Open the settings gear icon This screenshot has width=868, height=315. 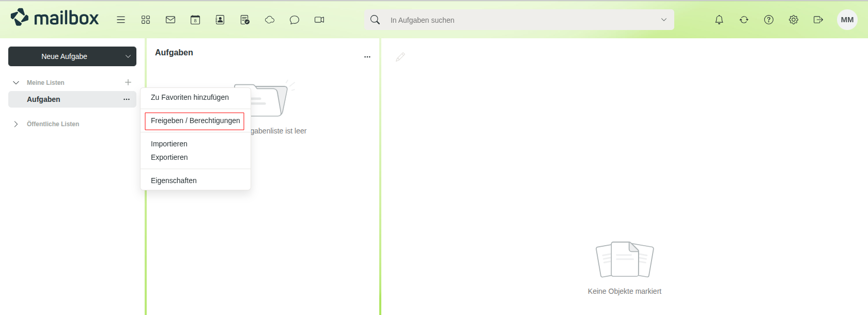tap(794, 20)
